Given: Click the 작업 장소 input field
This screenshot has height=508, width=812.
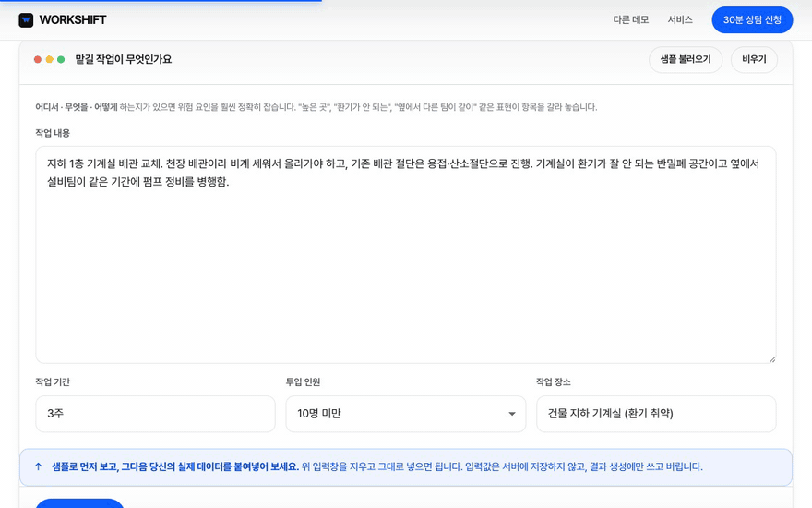Looking at the screenshot, I should click(656, 414).
